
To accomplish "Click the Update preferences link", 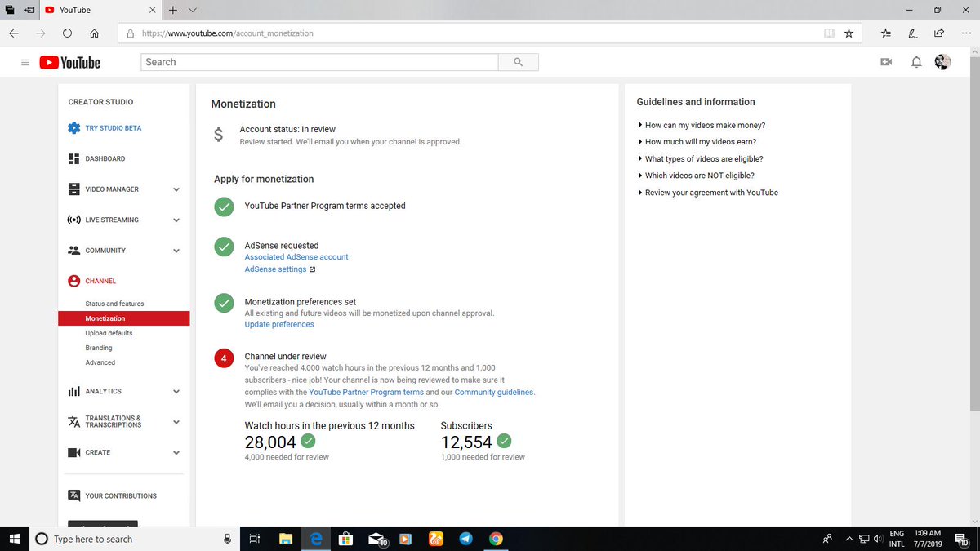I will click(x=279, y=325).
